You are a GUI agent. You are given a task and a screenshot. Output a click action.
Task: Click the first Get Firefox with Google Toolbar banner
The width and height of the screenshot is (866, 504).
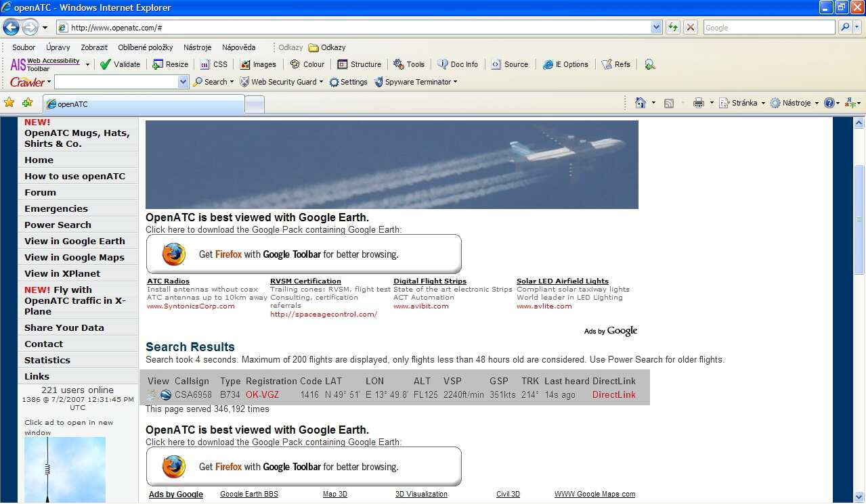(303, 254)
